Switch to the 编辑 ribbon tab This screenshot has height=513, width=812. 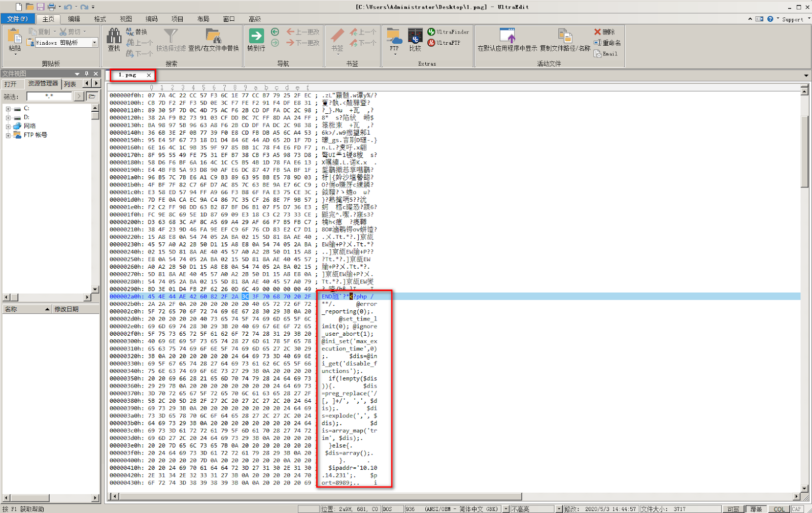pyautogui.click(x=74, y=19)
